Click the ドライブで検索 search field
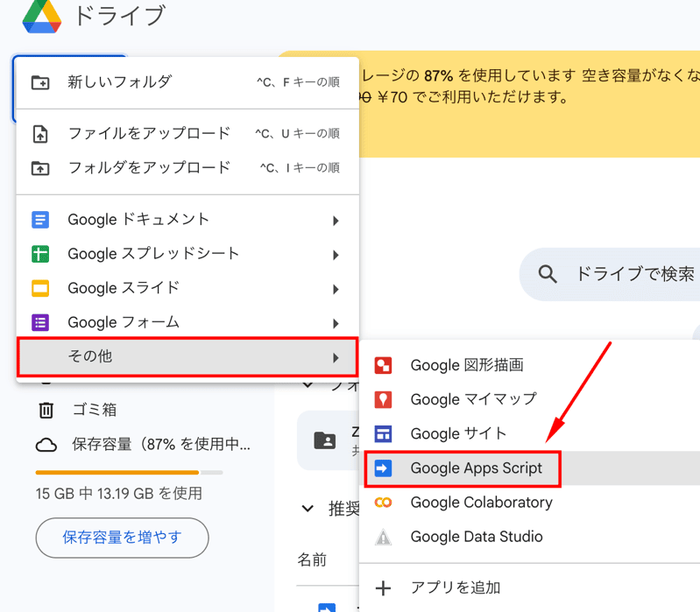The width and height of the screenshot is (700, 612). (610, 274)
